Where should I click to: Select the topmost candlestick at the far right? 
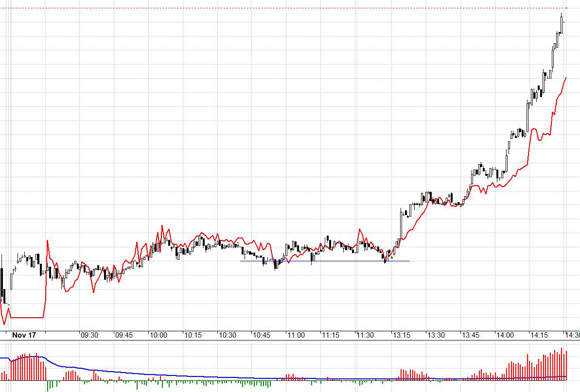562,22
